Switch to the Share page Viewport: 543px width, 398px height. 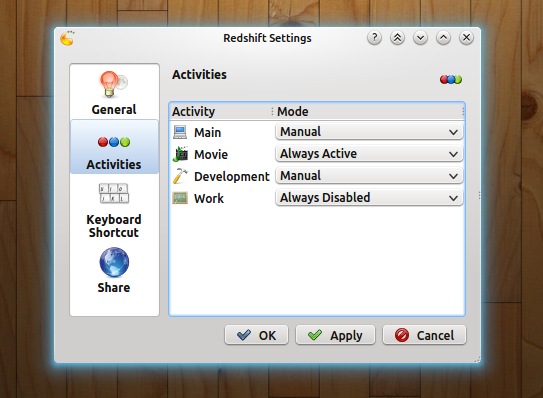tap(114, 271)
